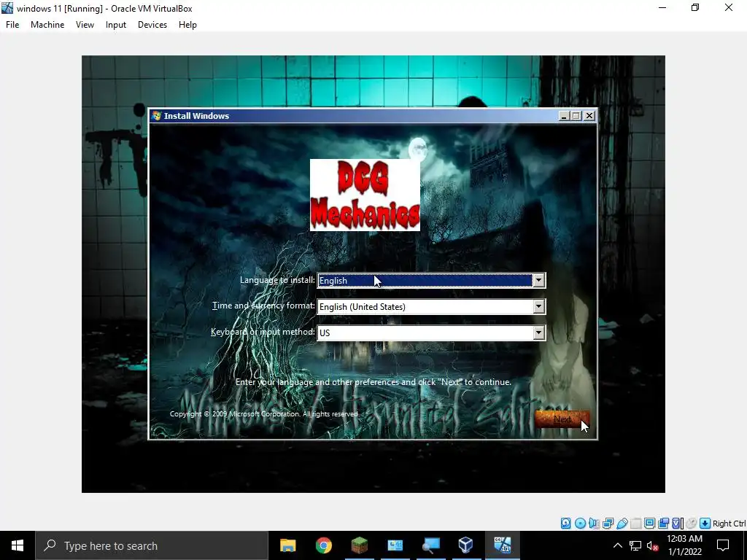The image size is (747, 560).
Task: Click the Time and currency format label
Action: (x=263, y=306)
